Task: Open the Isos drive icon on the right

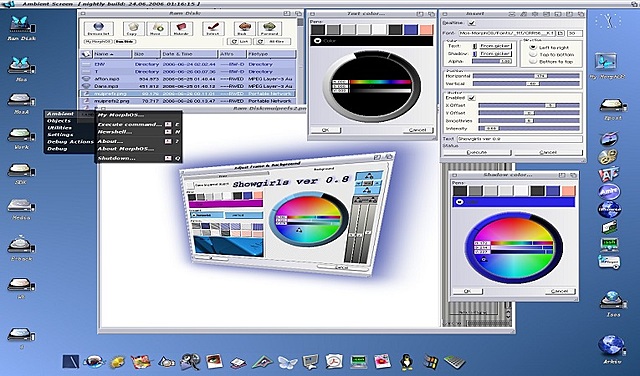Action: (613, 304)
